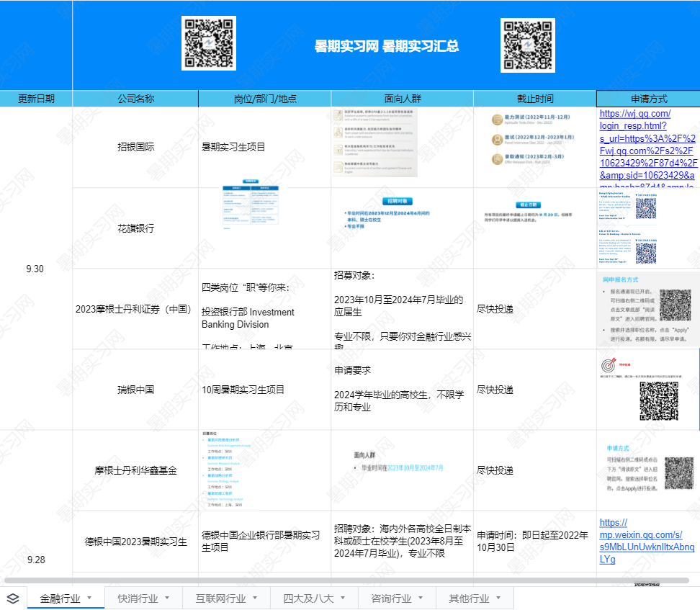The width and height of the screenshot is (700, 610).
Task: Select the 金融行业 sheet tab
Action: point(60,598)
